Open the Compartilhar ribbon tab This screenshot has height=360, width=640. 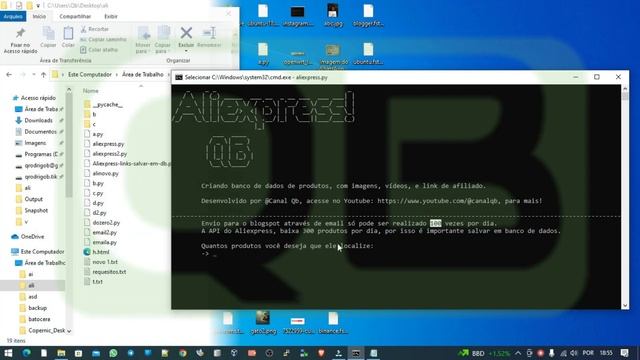click(75, 16)
